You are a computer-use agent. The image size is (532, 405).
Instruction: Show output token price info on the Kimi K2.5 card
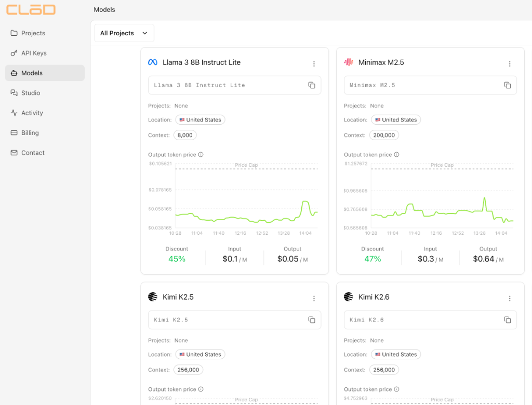click(201, 389)
